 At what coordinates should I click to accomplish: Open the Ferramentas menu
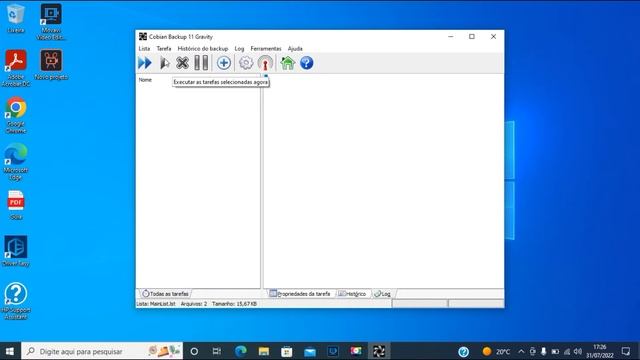tap(266, 49)
